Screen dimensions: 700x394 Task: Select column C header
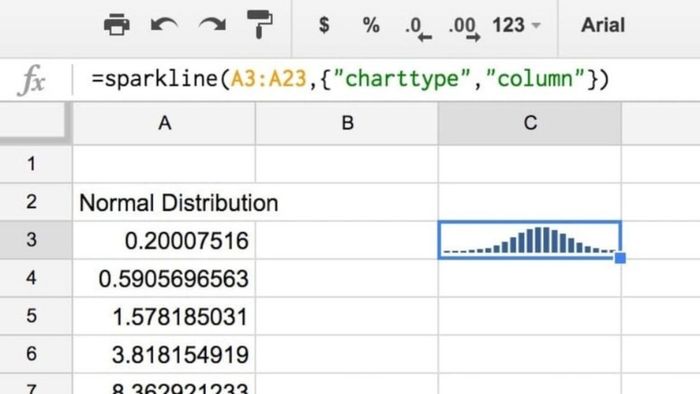point(529,123)
